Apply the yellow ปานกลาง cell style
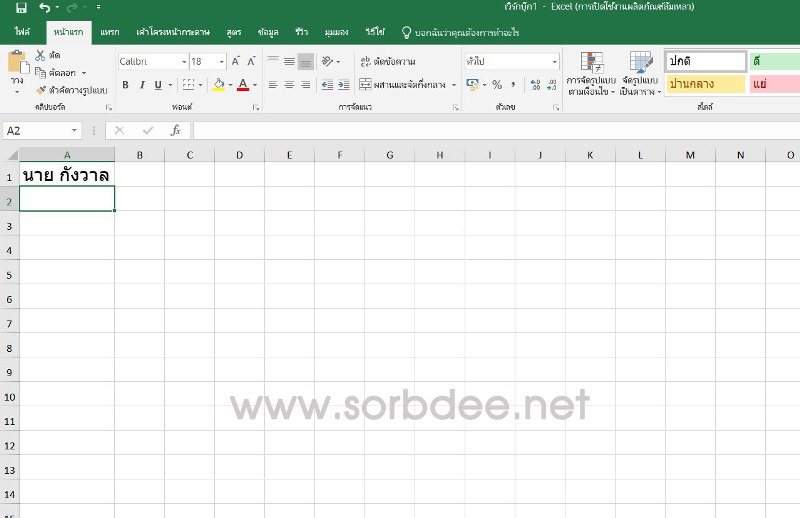Viewport: 800px width, 518px height. tap(705, 84)
